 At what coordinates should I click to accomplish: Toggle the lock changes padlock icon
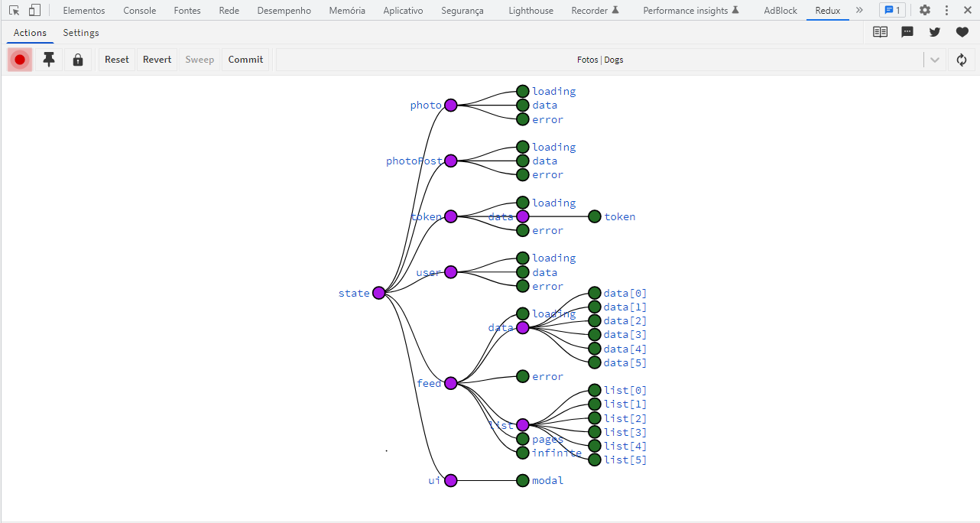coord(77,59)
